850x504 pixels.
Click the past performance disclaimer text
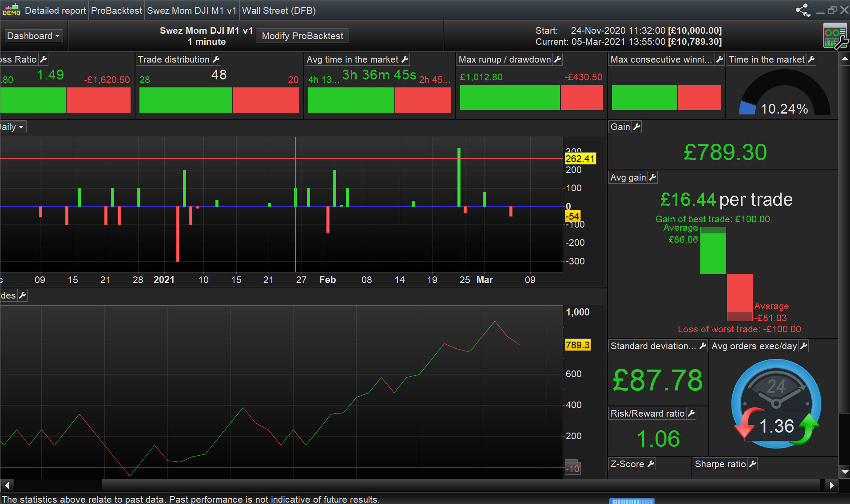click(191, 499)
